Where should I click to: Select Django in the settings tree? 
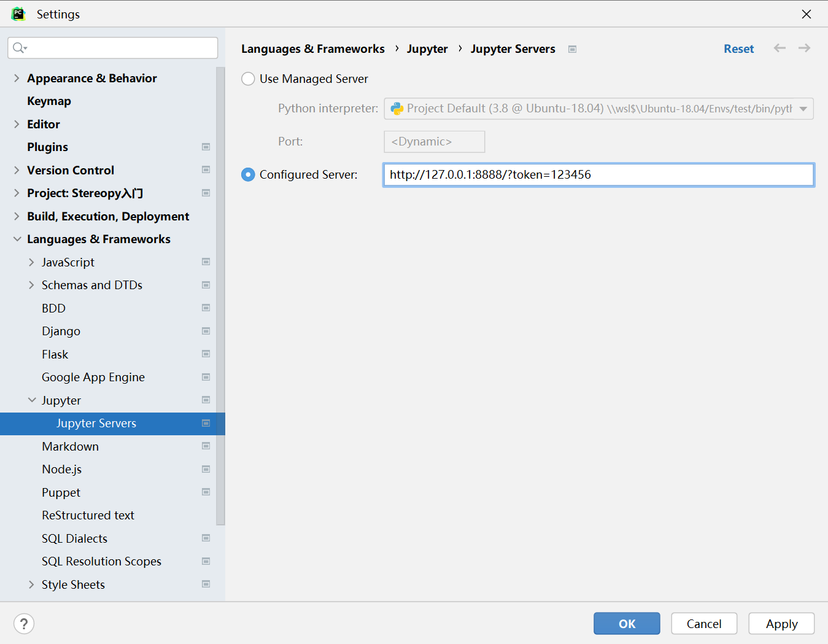click(61, 331)
